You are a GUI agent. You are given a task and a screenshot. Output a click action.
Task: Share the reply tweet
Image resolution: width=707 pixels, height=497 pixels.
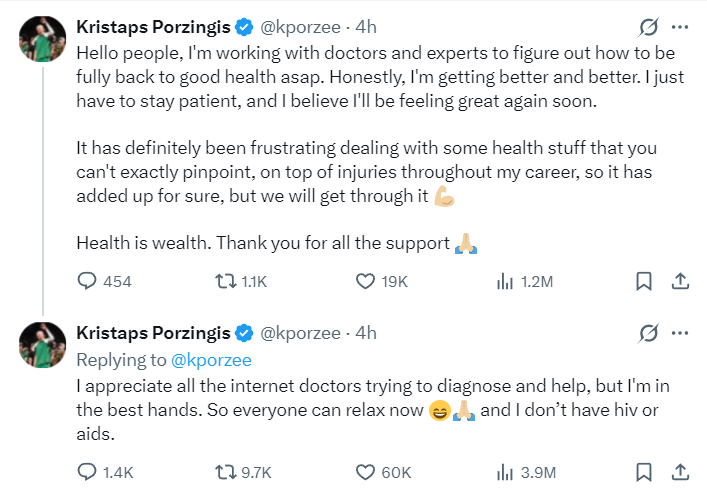point(680,472)
